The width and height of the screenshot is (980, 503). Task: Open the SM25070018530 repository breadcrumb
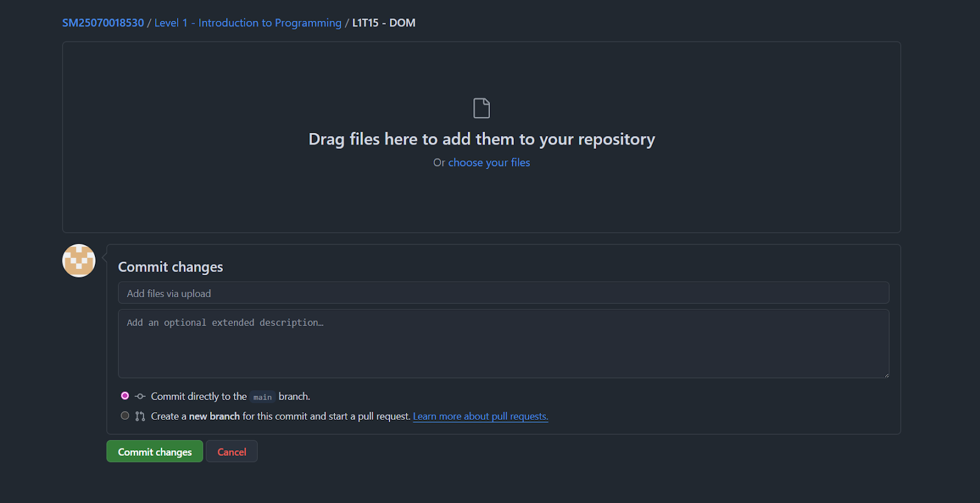pos(102,23)
